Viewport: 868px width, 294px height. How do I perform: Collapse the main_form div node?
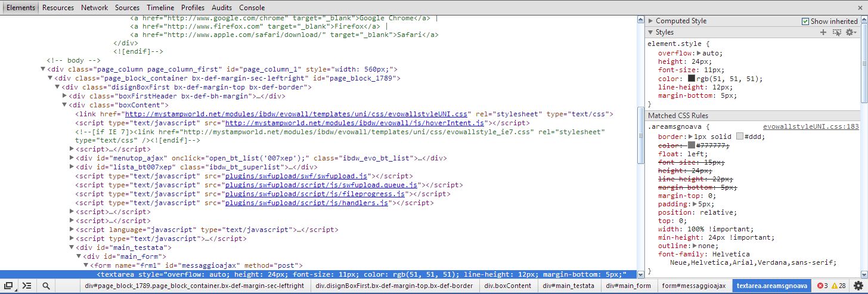click(x=79, y=256)
